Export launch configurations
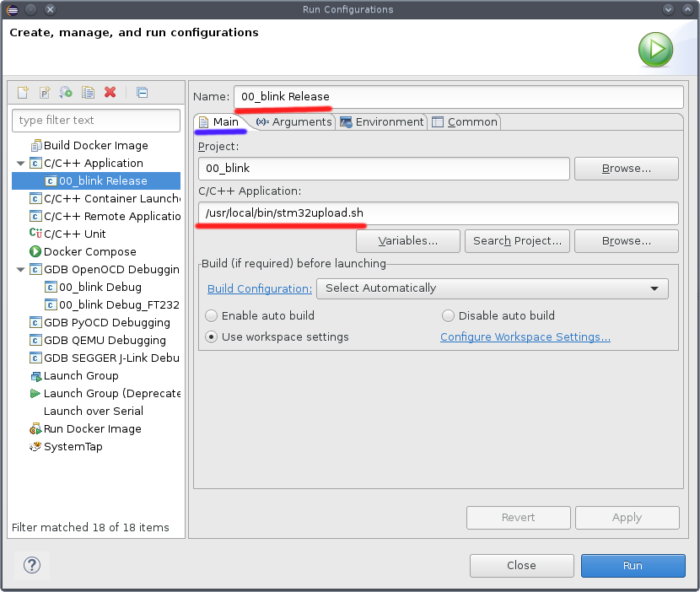700x592 pixels. click(x=65, y=93)
